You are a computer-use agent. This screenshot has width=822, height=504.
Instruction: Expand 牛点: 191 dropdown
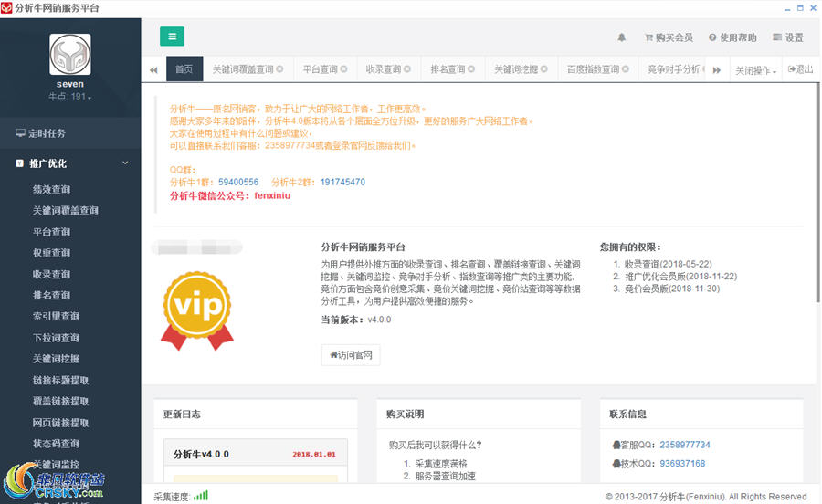pos(69,97)
